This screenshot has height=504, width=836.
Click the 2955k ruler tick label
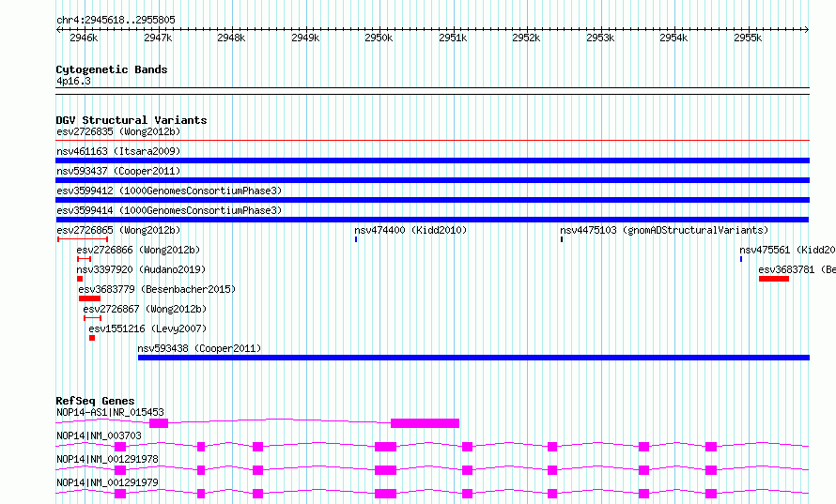tap(748, 38)
